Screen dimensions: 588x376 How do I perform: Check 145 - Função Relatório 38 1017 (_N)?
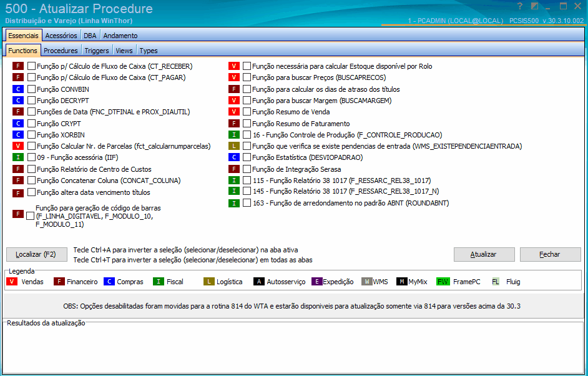coord(247,191)
